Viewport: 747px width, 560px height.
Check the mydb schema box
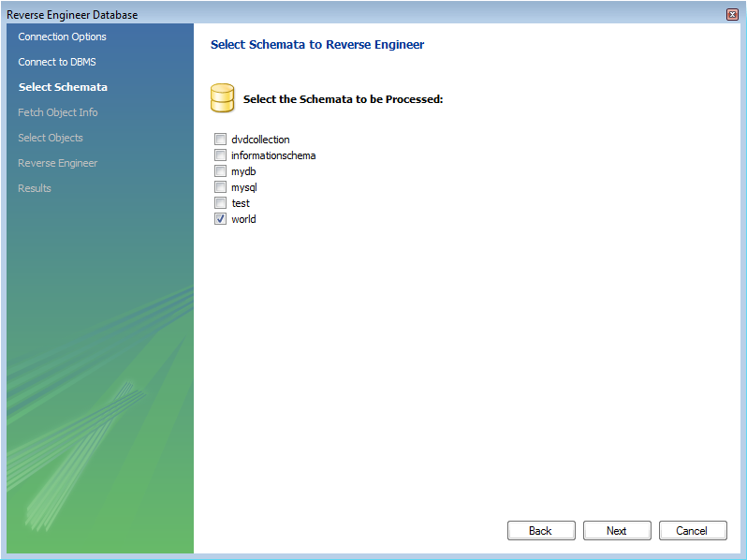[221, 171]
